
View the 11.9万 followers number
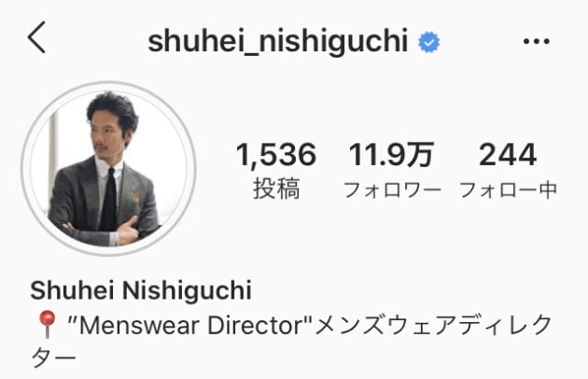(391, 155)
